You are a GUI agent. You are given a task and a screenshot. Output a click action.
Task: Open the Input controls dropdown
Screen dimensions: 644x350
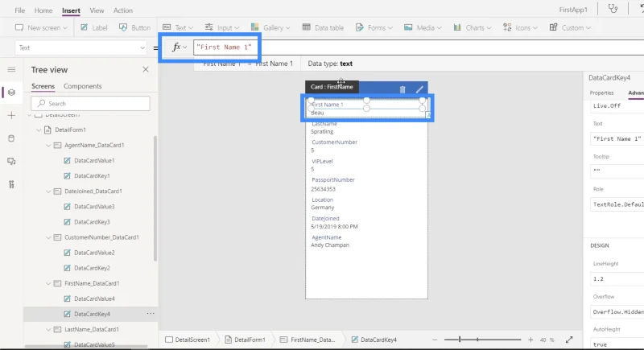(x=222, y=27)
